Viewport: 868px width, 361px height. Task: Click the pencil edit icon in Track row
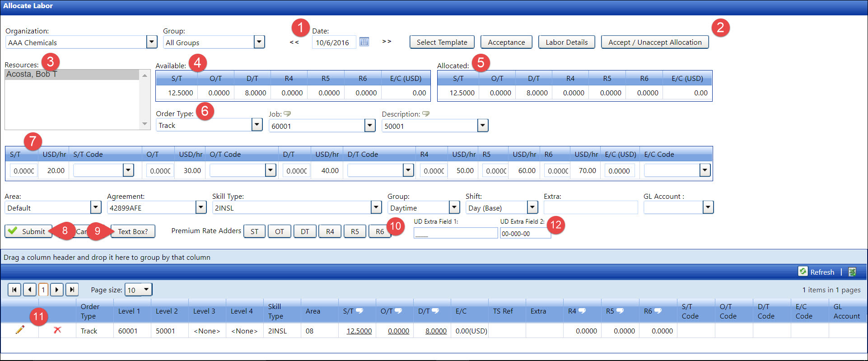coord(20,330)
